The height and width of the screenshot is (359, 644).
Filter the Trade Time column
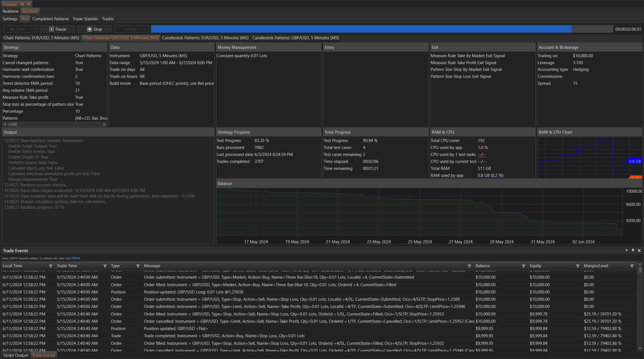tap(105, 266)
